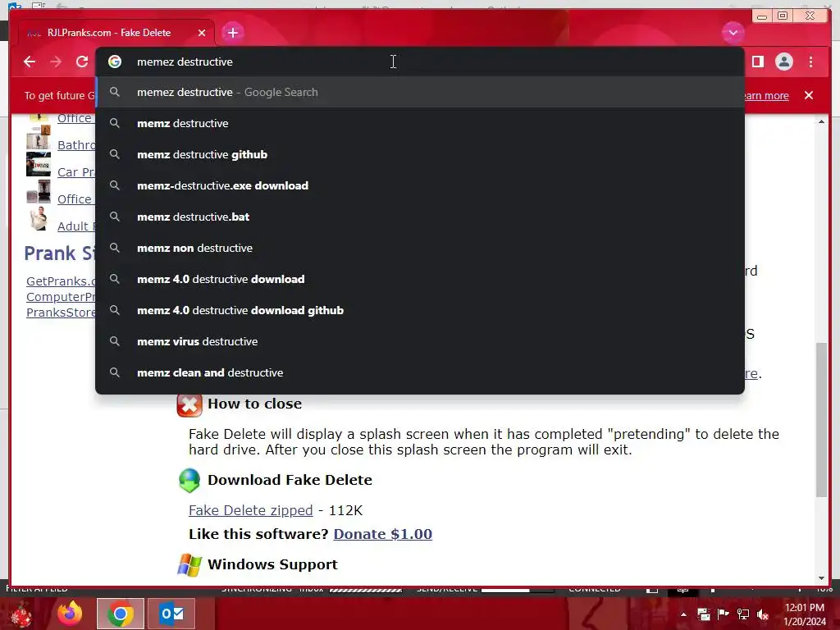
Task: Click the 'Windows Support' heading
Action: [272, 564]
